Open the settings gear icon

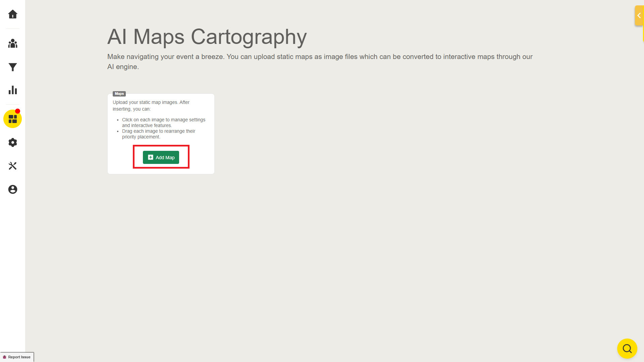tap(13, 142)
